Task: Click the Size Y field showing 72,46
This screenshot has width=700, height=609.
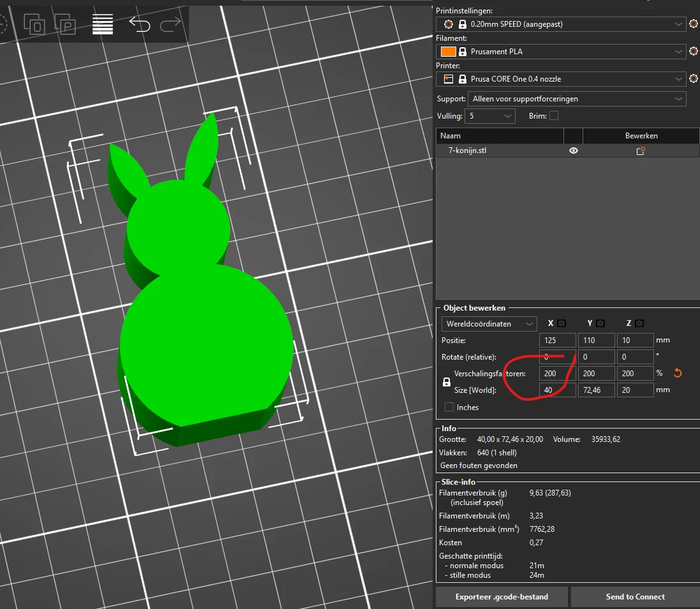Action: [596, 390]
